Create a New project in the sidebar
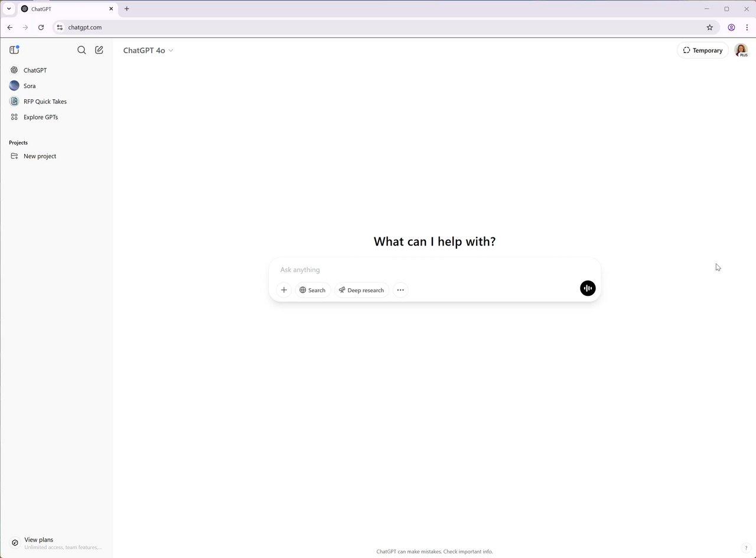The width and height of the screenshot is (756, 558). (57, 156)
